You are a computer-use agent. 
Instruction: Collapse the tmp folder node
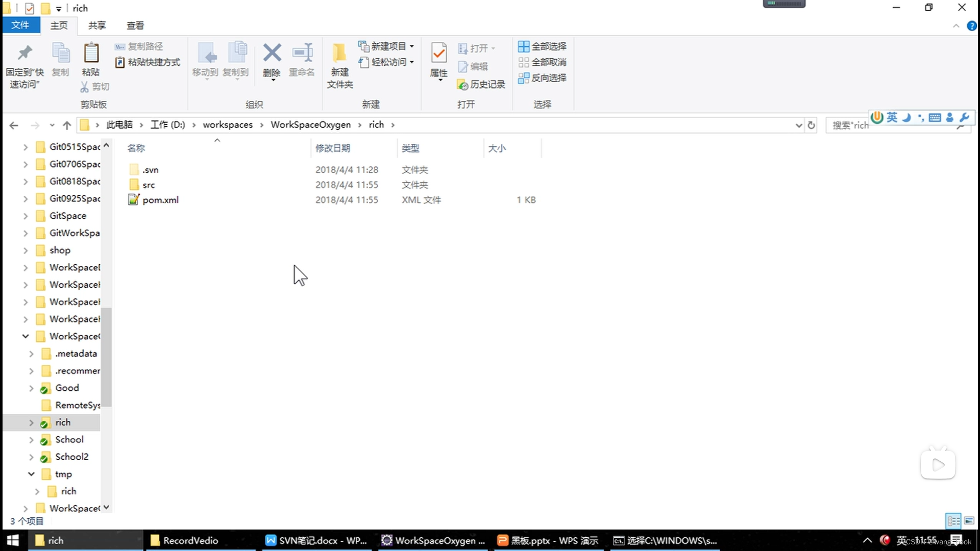(x=31, y=474)
